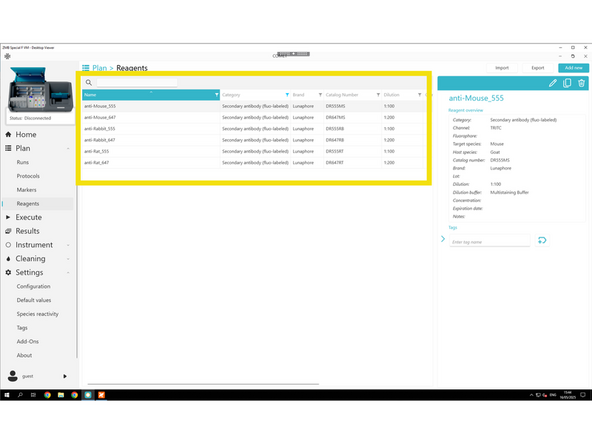Expand the Instrument section chevron
The height and width of the screenshot is (444, 592).
tap(68, 245)
